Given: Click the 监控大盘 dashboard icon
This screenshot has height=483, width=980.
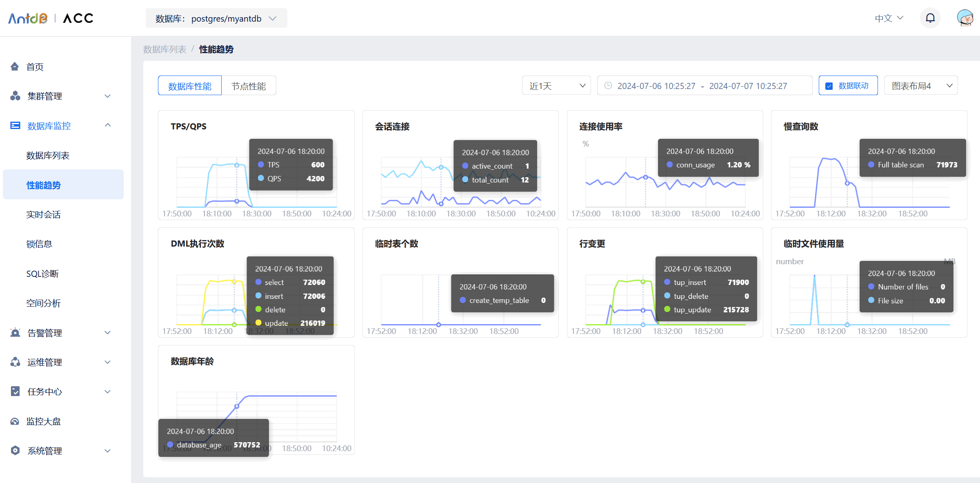Looking at the screenshot, I should tap(15, 421).
